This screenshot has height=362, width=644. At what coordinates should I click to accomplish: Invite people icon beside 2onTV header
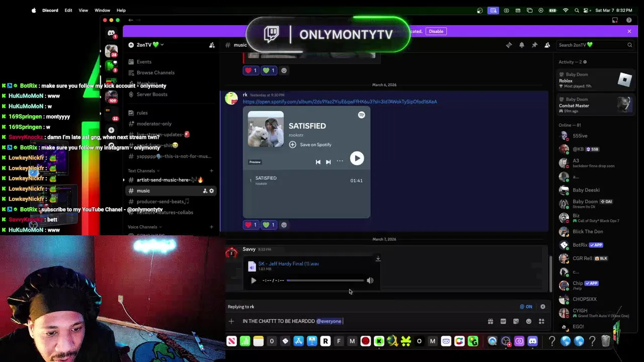click(x=212, y=45)
